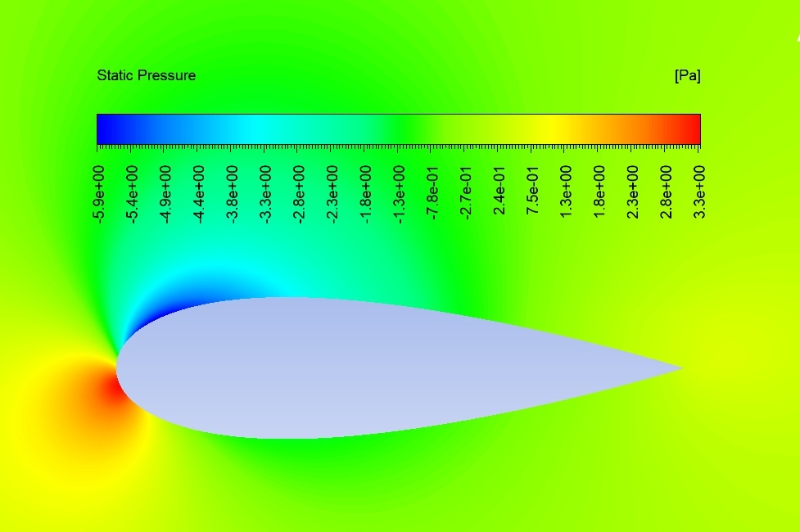Click the airfoil trailing edge tip
Screen dimensions: 800x532
(x=680, y=368)
